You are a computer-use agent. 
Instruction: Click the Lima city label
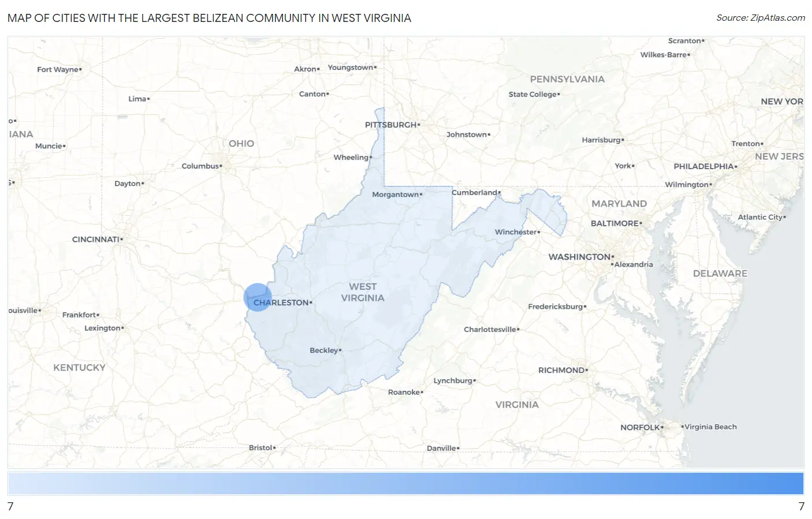pyautogui.click(x=137, y=99)
